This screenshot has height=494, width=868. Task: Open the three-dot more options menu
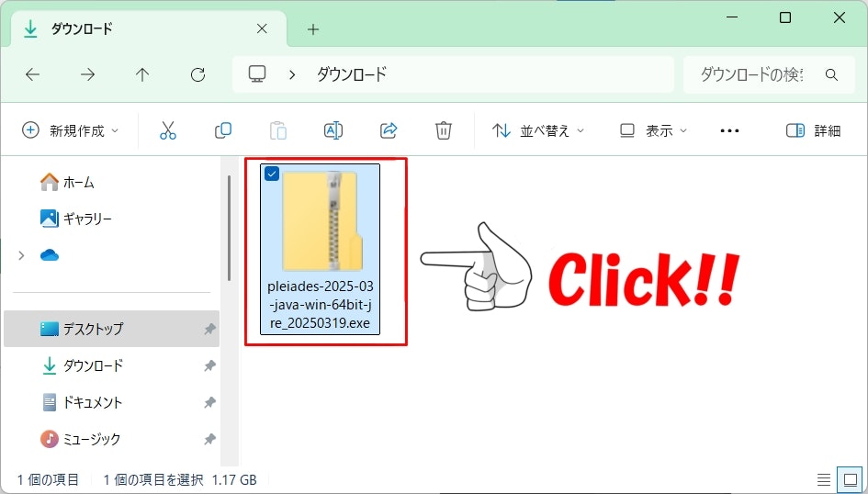tap(729, 131)
